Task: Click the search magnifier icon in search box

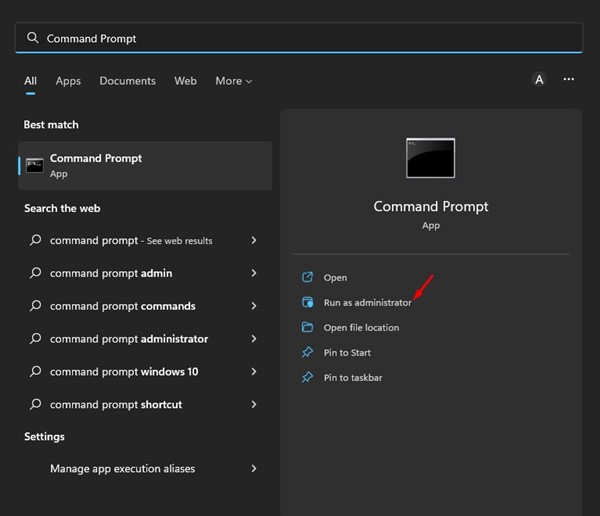Action: click(33, 38)
